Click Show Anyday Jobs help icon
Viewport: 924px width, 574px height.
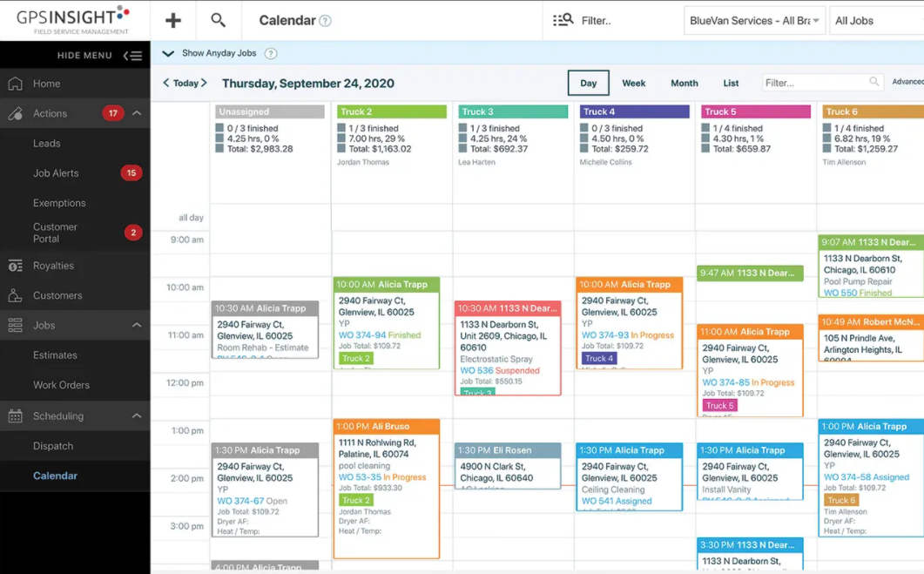[271, 54]
